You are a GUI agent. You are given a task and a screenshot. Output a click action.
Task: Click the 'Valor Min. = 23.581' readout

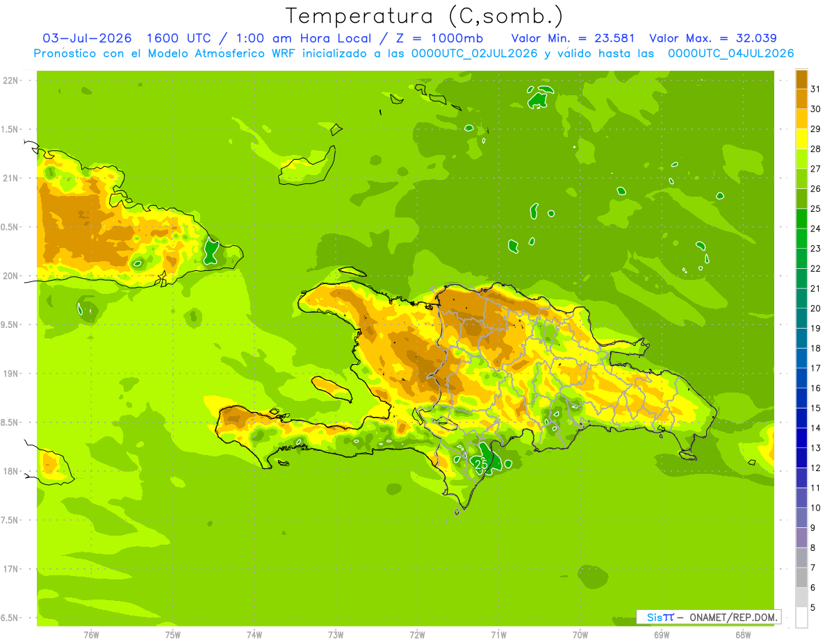573,38
